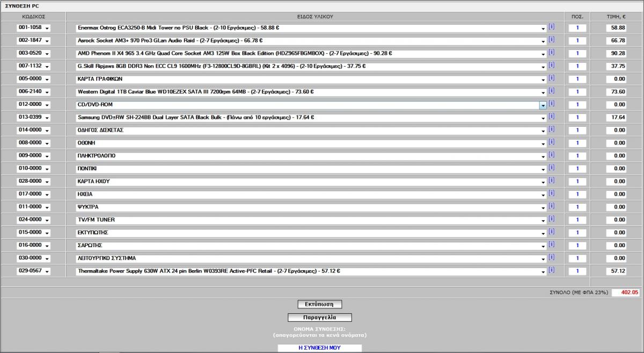Open info icon for CD/DVD-ROM row
This screenshot has height=353, width=644.
click(552, 104)
